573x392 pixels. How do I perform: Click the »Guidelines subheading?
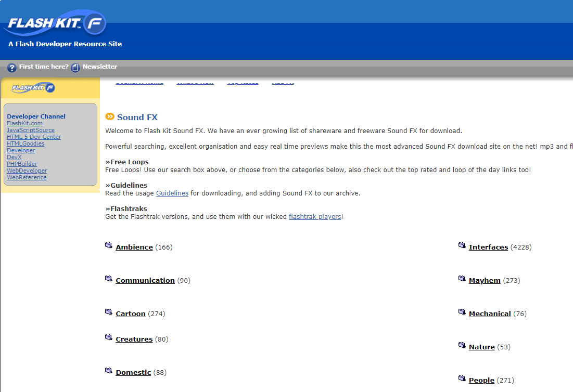pos(126,185)
